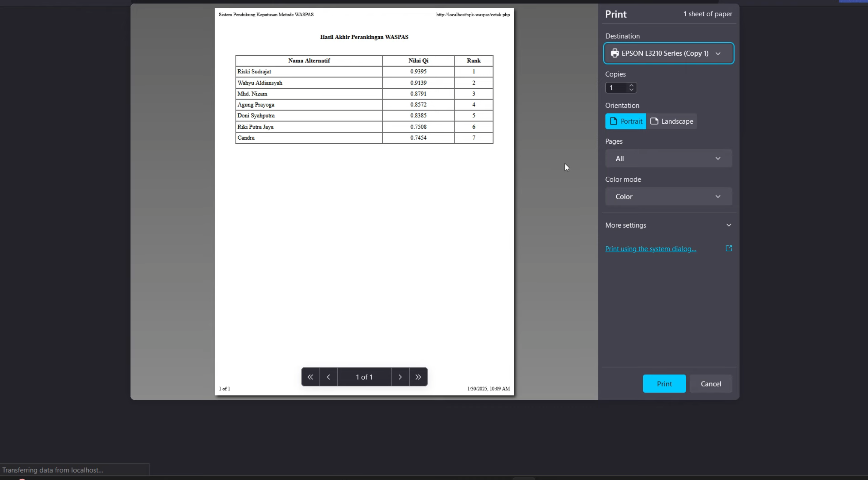
Task: Select Landscape orientation
Action: [671, 121]
